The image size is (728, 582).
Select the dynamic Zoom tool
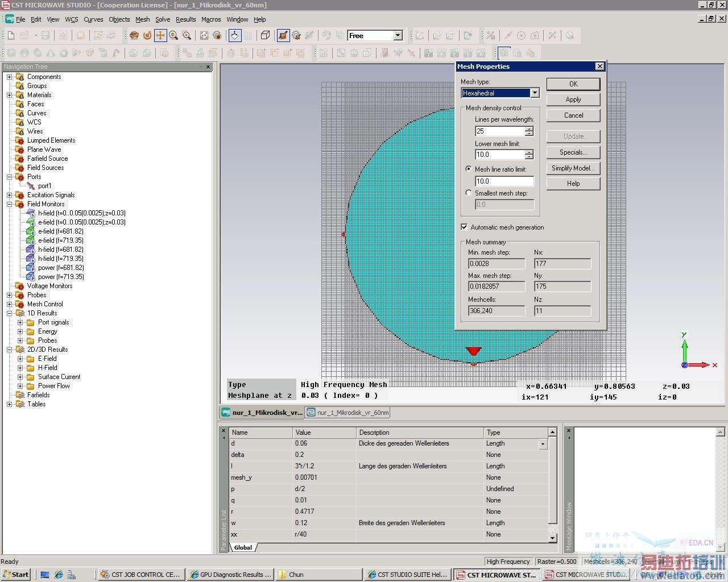(x=173, y=35)
